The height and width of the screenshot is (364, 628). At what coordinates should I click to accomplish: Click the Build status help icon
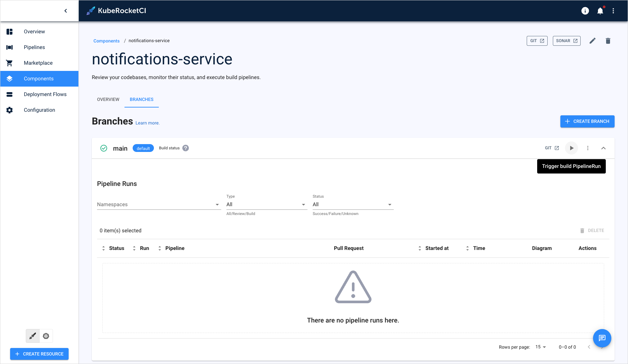(185, 148)
